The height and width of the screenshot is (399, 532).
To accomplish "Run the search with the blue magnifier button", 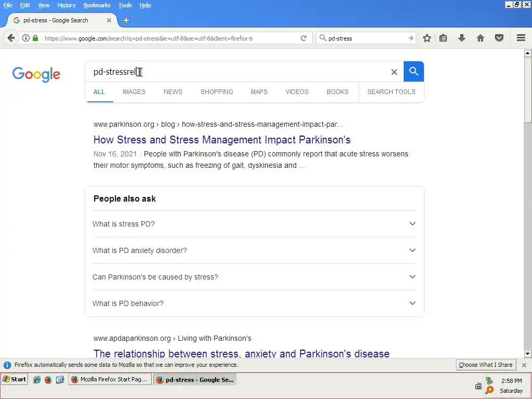I will tap(414, 72).
